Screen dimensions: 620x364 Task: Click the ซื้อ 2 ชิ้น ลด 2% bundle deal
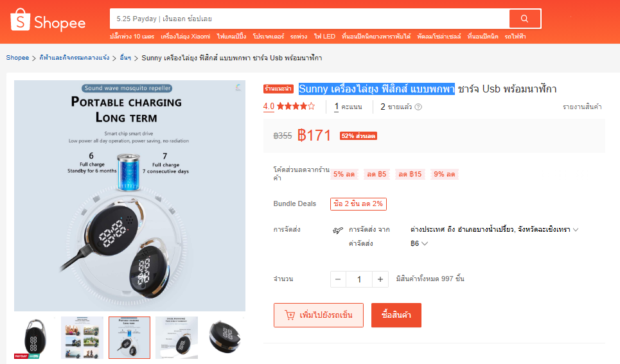[x=359, y=204]
